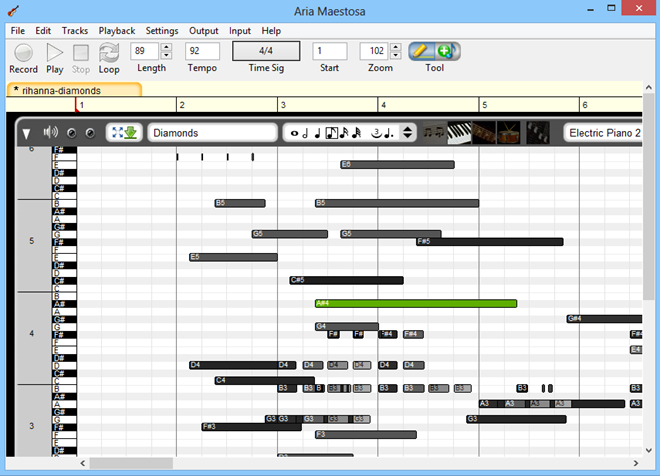This screenshot has height=476, width=660.
Task: Select the pencil edit tool
Action: coord(421,51)
